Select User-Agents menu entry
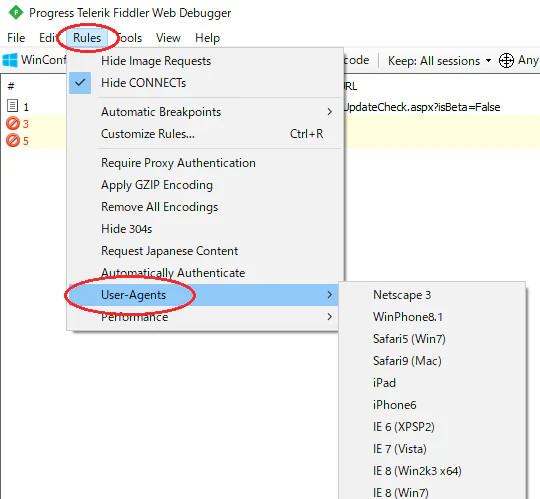 coord(203,295)
